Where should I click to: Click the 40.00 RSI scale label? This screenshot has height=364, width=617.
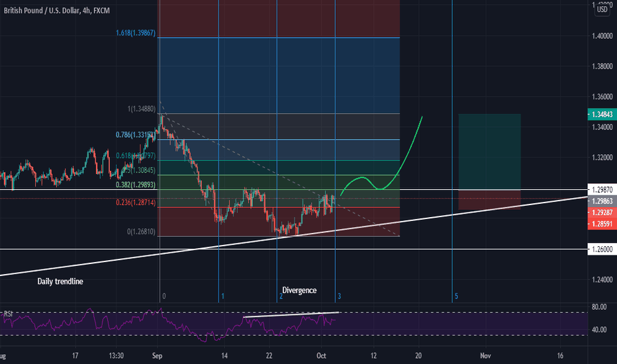599,330
